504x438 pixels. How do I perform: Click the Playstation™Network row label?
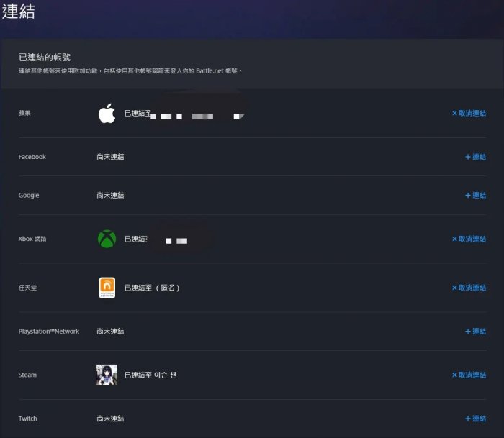[49, 332]
